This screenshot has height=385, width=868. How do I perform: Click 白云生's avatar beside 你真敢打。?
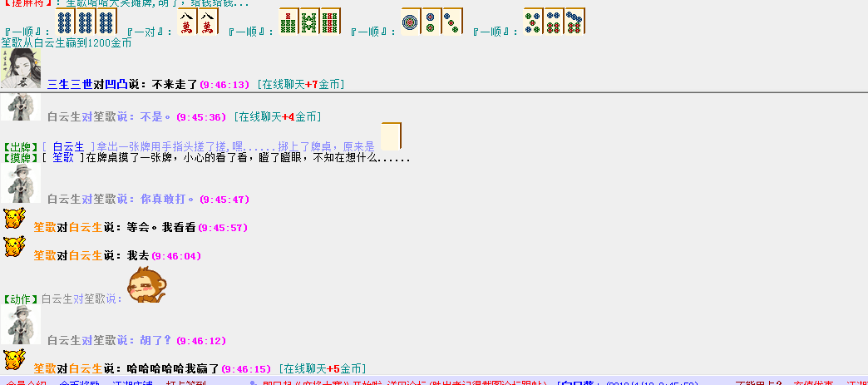tap(21, 183)
